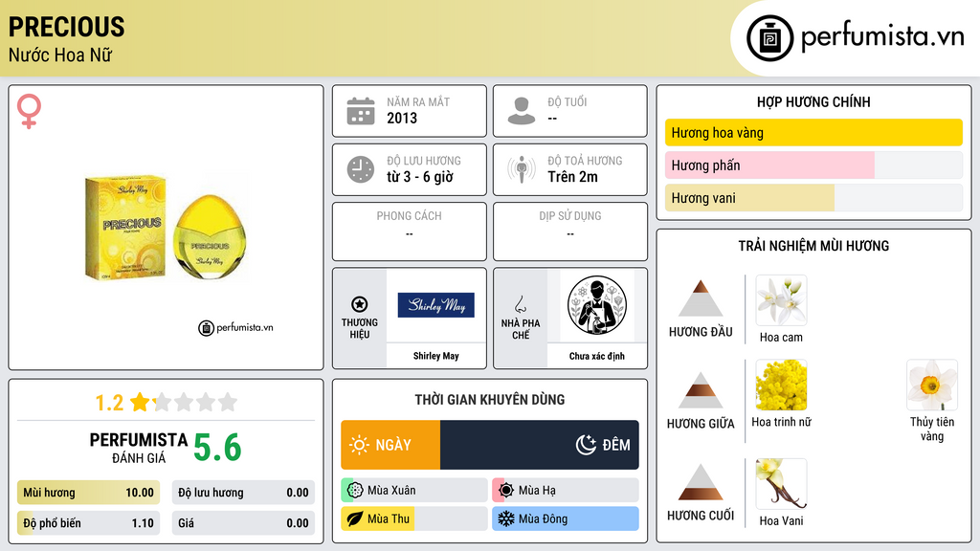Select the Thủy tiên vàng daffodil image
This screenshot has width=980, height=551.
pos(932,385)
